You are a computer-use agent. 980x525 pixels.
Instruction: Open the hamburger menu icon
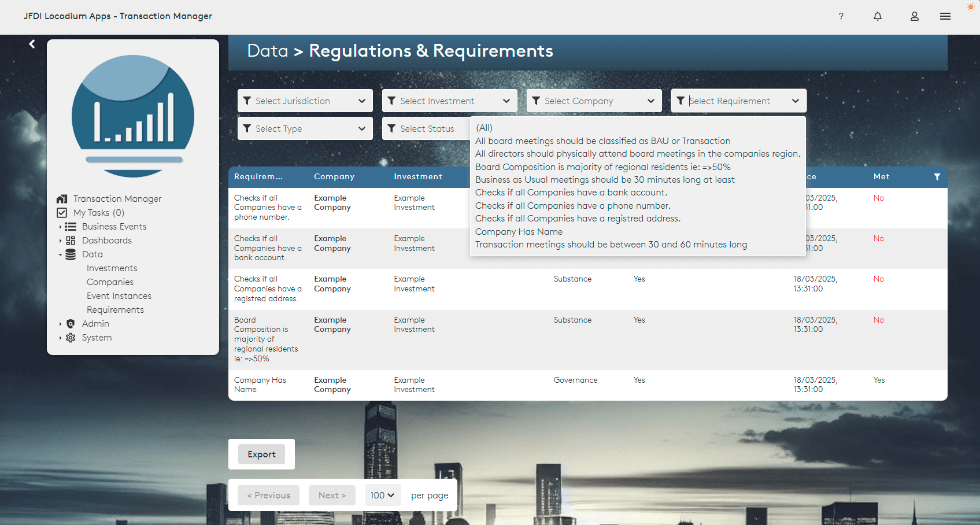945,16
